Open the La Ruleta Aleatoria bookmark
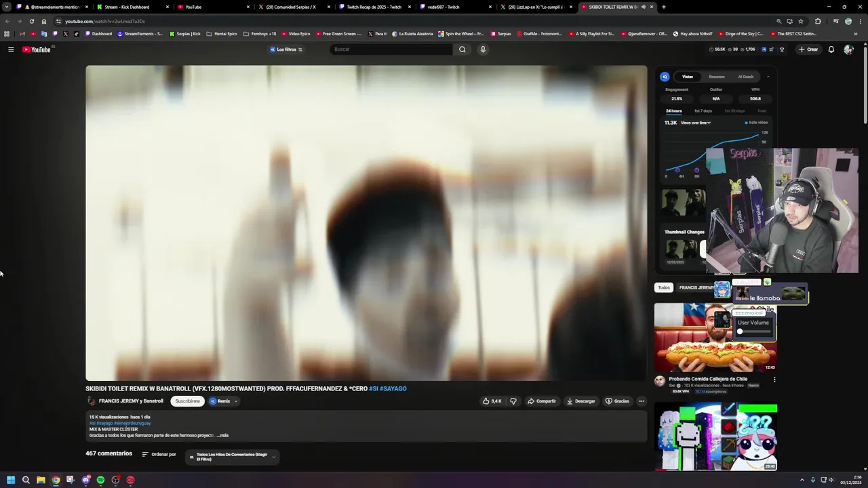 tap(412, 34)
